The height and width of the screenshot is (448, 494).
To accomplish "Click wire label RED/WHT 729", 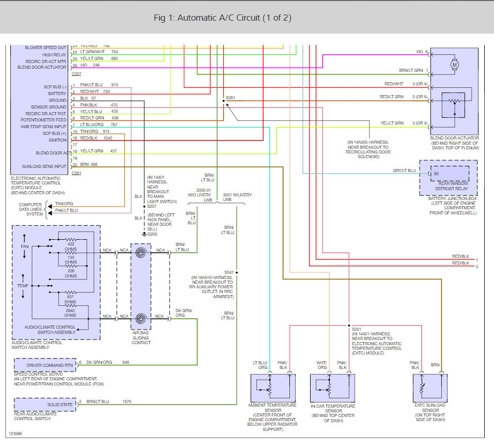I will pyautogui.click(x=95, y=91).
